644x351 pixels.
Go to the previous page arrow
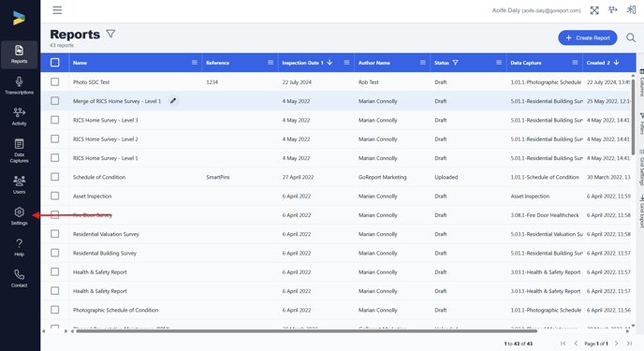click(x=576, y=344)
